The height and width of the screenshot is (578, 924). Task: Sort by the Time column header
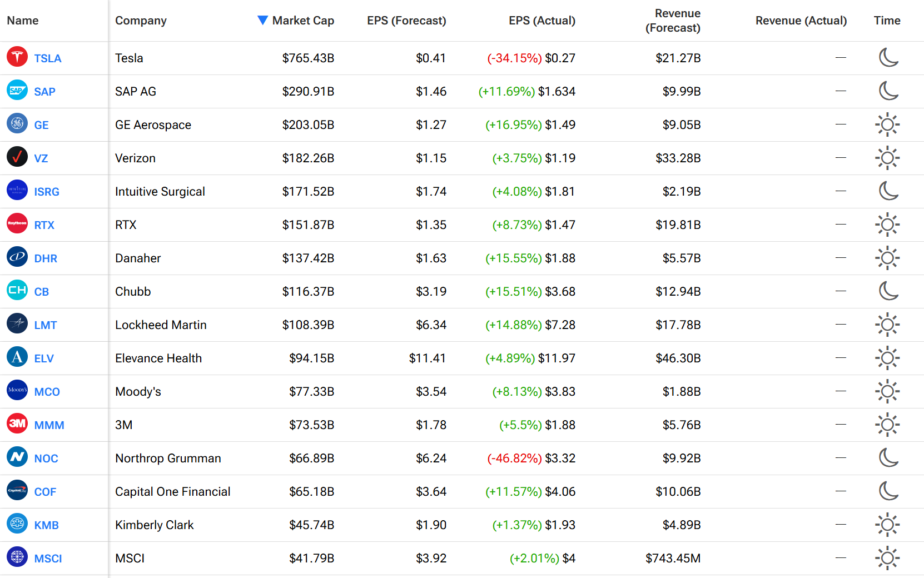pyautogui.click(x=887, y=21)
